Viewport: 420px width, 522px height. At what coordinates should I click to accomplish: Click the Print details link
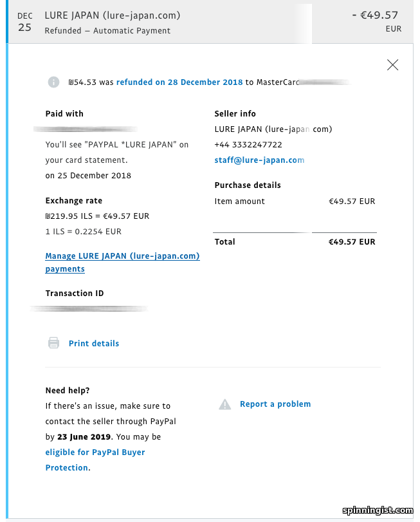tap(94, 344)
